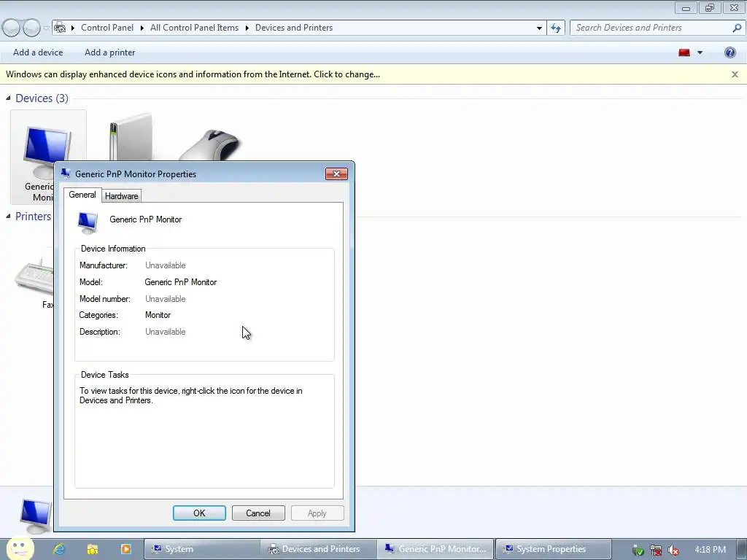This screenshot has height=560, width=747.
Task: Click the Forward navigation button
Action: click(31, 28)
